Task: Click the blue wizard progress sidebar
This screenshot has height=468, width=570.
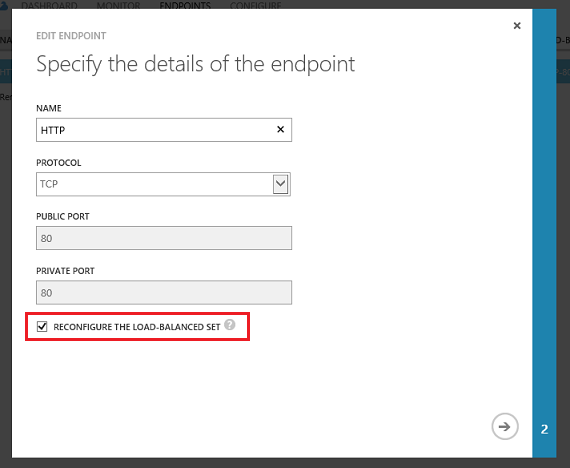Action: [x=544, y=233]
